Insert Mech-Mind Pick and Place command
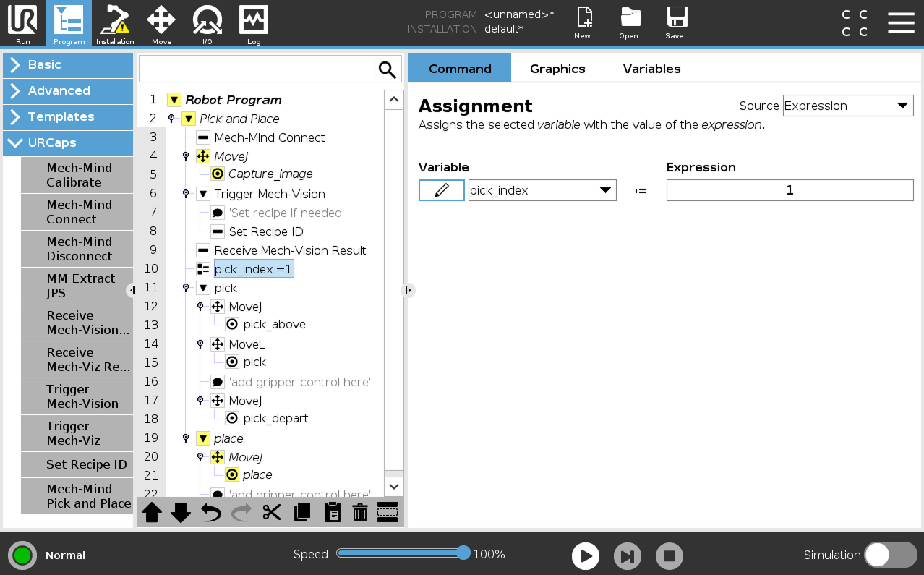This screenshot has height=575, width=924. pyautogui.click(x=77, y=496)
